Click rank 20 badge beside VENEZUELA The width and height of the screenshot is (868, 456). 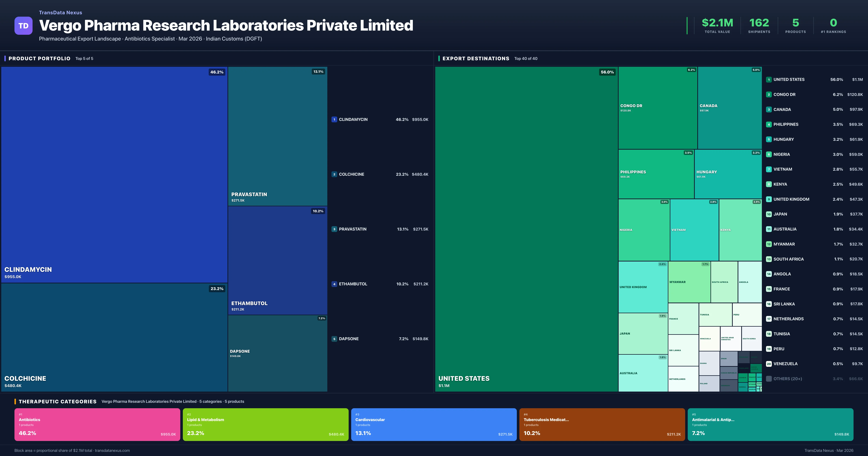click(x=769, y=364)
